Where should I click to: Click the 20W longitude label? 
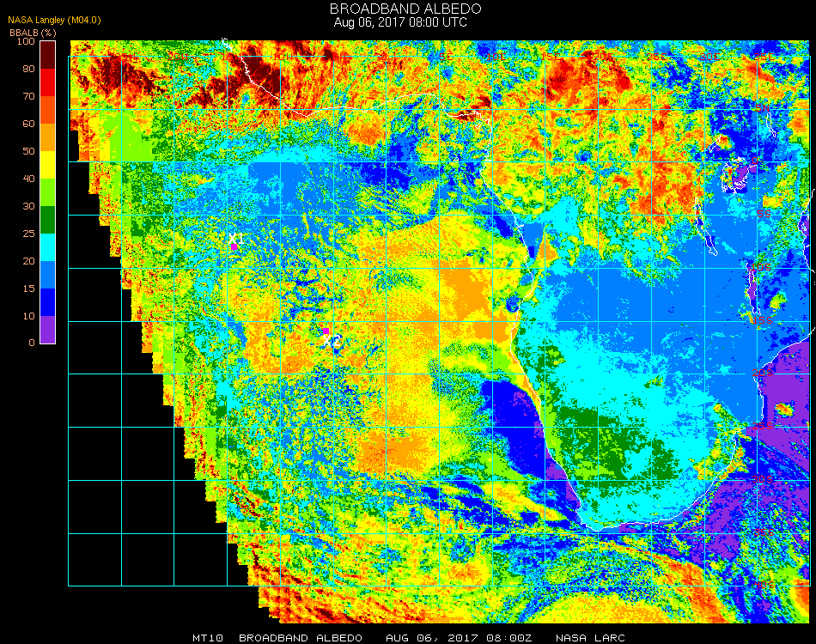tap(178, 57)
